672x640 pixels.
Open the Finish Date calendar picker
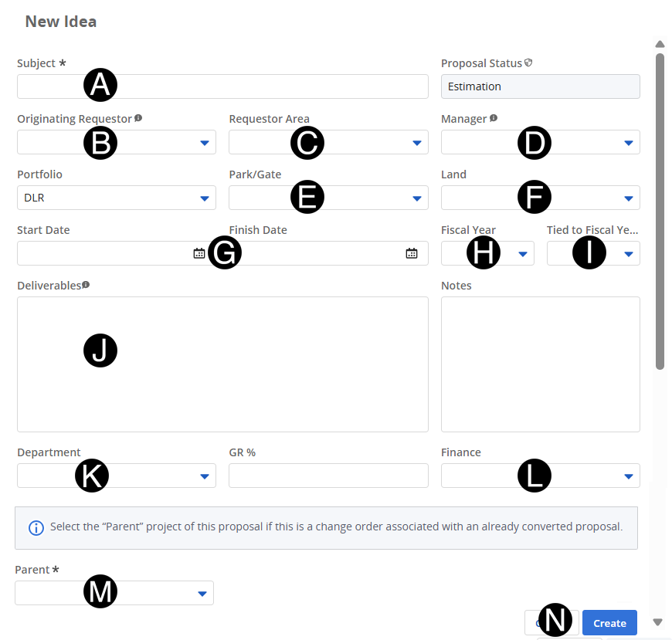412,253
